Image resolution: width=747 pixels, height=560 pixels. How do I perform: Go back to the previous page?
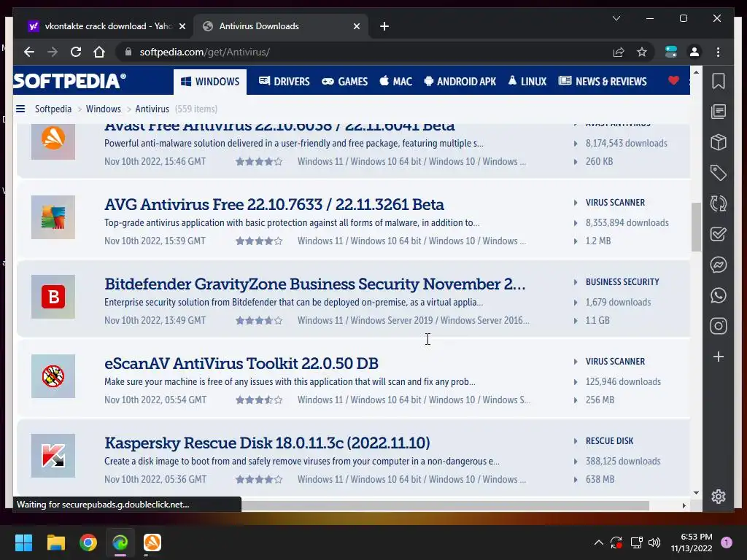click(x=29, y=52)
